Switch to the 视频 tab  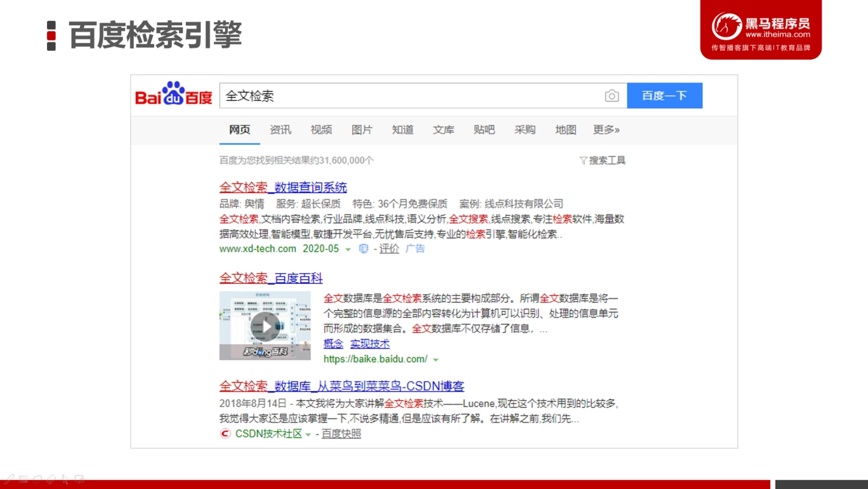tap(321, 130)
